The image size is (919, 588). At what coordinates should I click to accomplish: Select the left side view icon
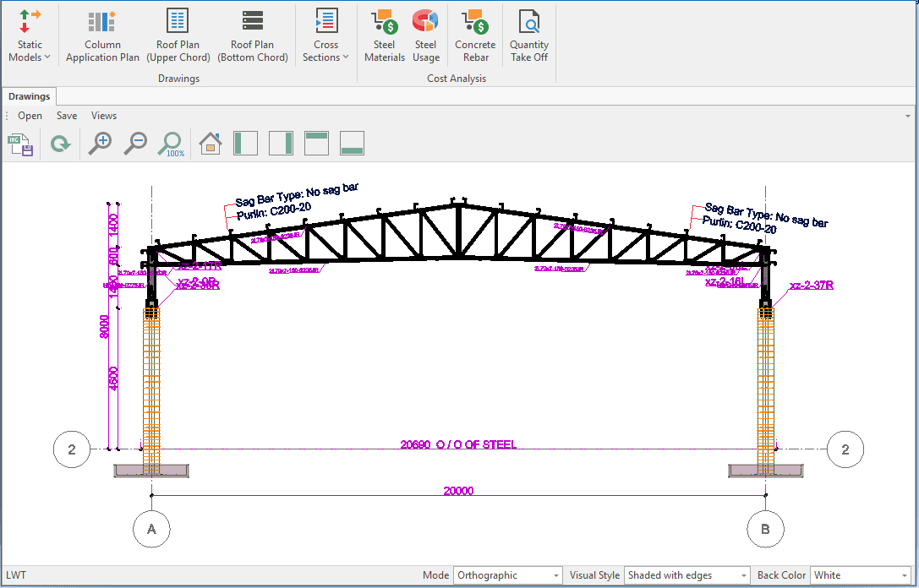point(245,144)
